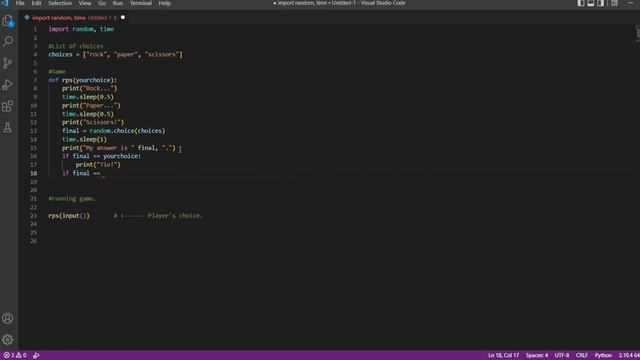Open the Explorer view in activity bar
This screenshot has height=360, width=640.
(8, 20)
